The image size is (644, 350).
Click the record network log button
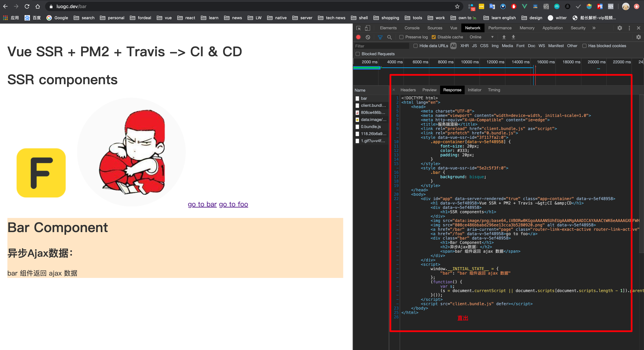pyautogui.click(x=358, y=37)
